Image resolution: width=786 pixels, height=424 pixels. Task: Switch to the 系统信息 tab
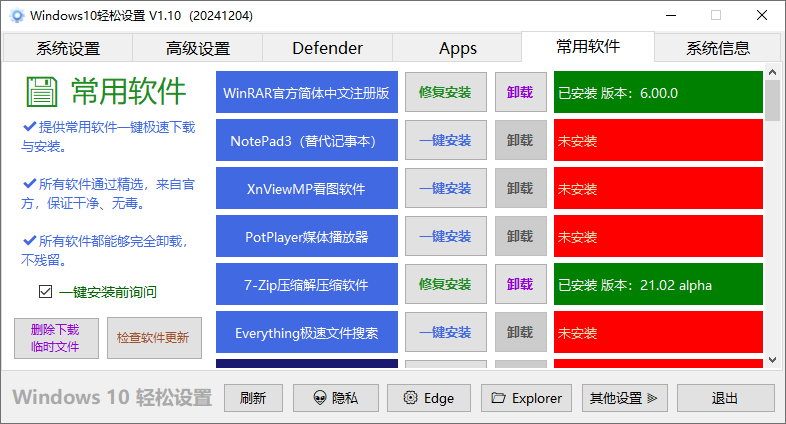(x=718, y=48)
